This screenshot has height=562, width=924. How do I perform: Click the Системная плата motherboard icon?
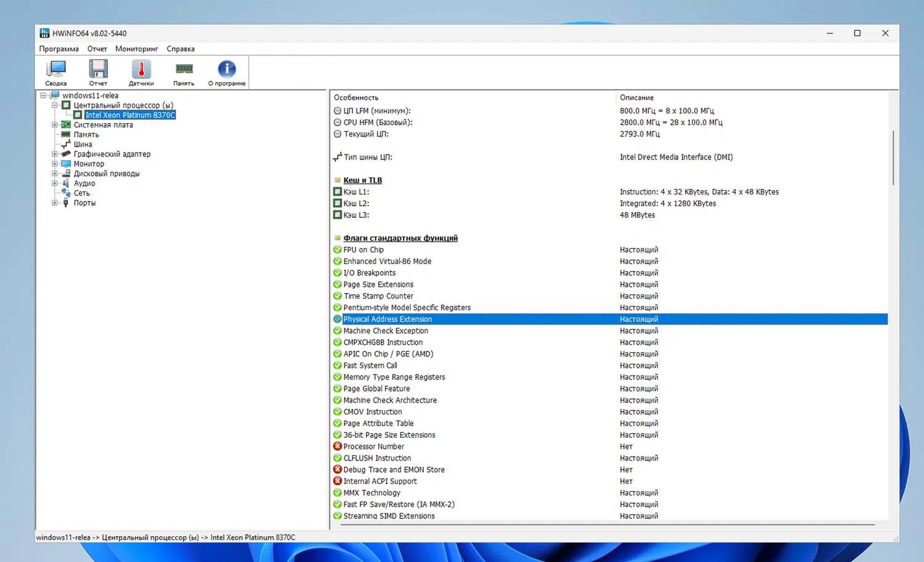tap(66, 125)
